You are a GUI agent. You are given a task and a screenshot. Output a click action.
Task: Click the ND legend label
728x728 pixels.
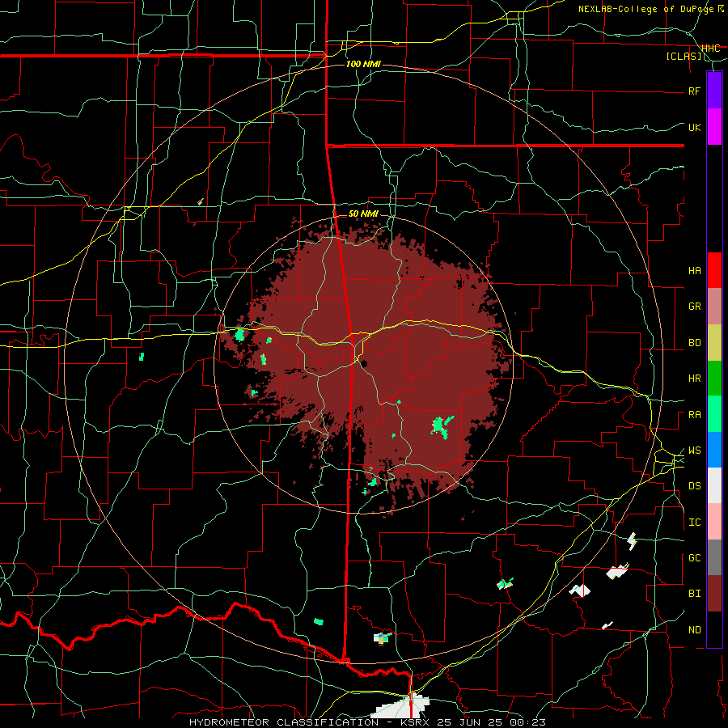click(x=694, y=630)
